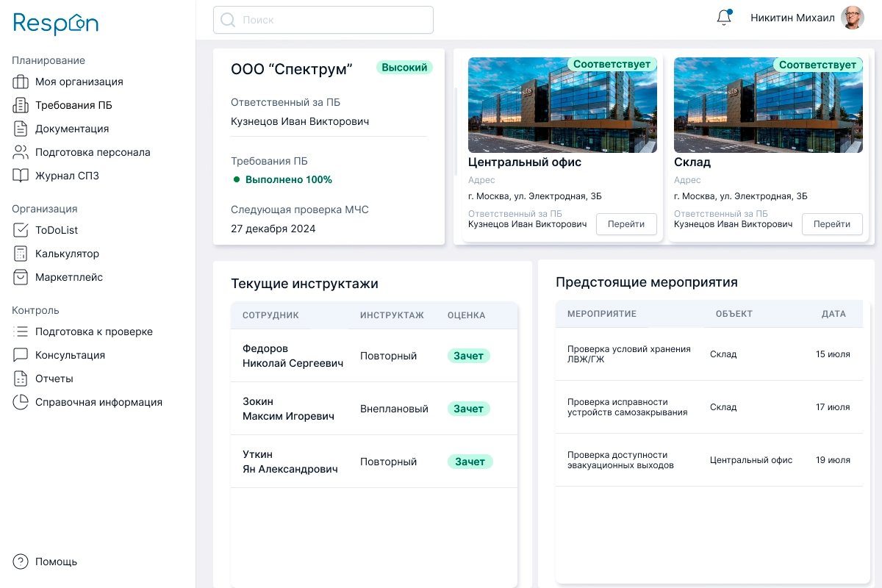Select employee Федоров Николай Сергеевич
The image size is (882, 588).
click(x=293, y=356)
